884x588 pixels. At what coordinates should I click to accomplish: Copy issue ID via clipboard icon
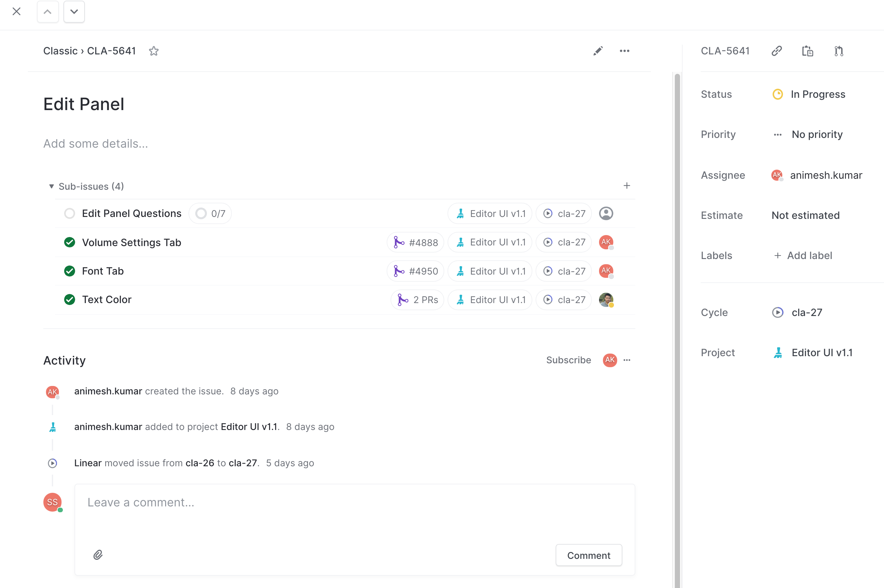(808, 51)
